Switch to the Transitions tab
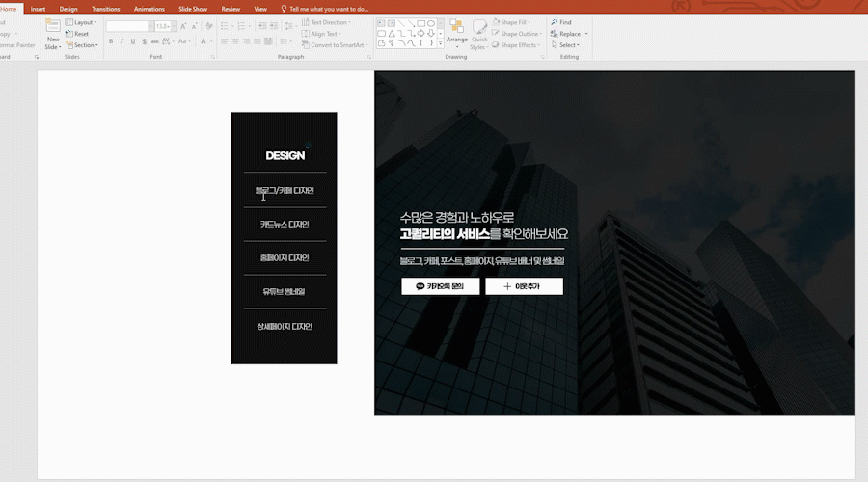868x482 pixels. (106, 9)
